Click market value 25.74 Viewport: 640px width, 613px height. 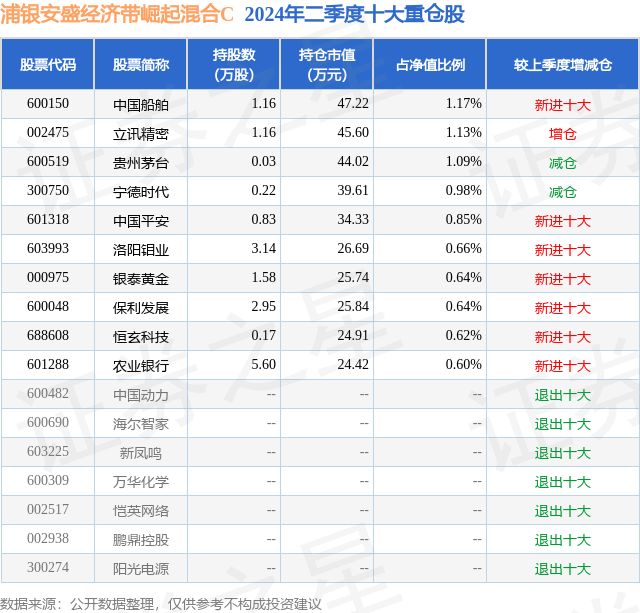point(353,278)
